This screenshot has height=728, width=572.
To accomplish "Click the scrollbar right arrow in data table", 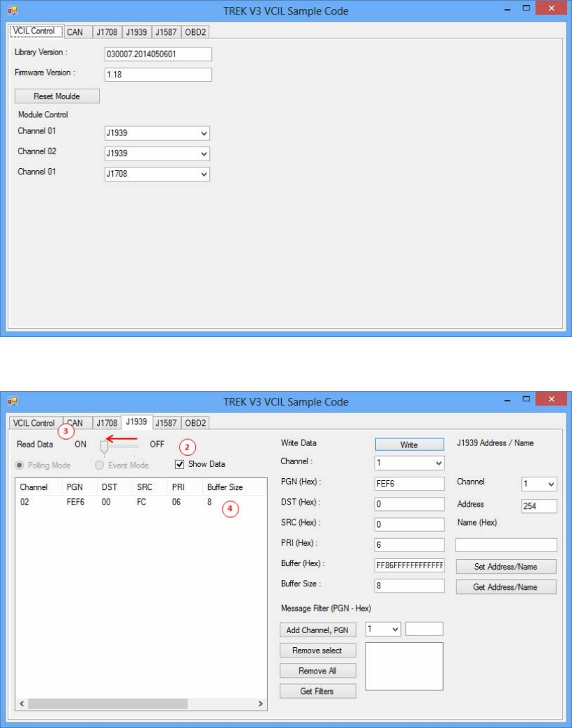I will point(260,704).
